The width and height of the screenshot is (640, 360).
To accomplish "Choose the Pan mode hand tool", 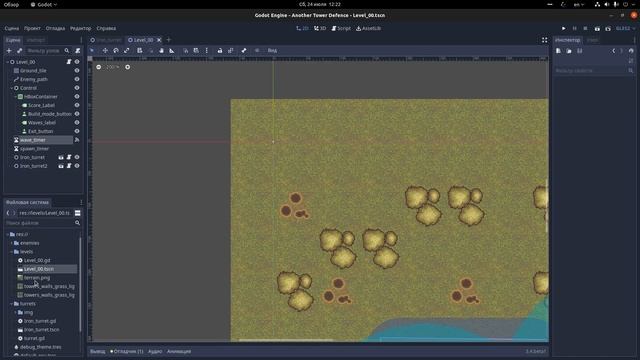I will [x=161, y=51].
